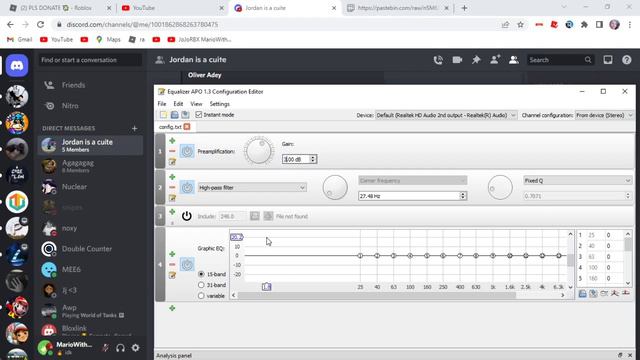Add a filter above the Graphic EQ row
Image resolution: width=640 pixels, height=360 pixels.
172,254
